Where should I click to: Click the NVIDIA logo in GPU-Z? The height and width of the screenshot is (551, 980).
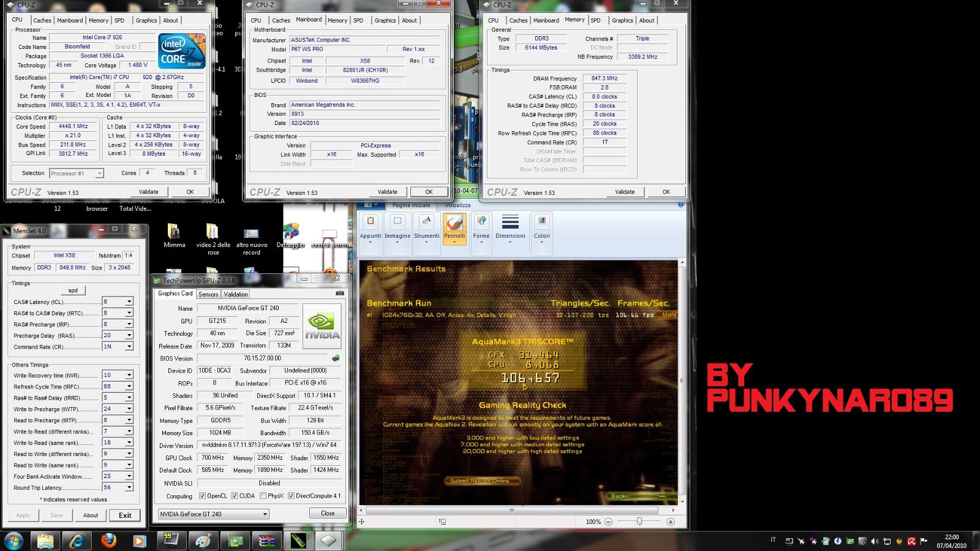coord(322,327)
